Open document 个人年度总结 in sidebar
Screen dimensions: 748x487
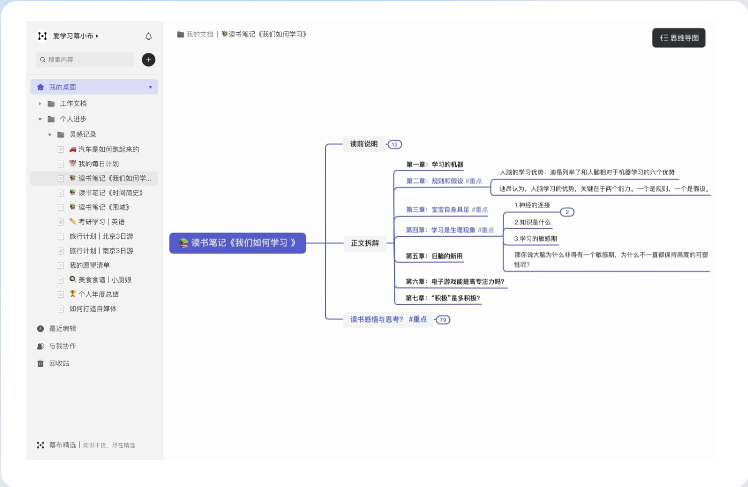coord(94,294)
